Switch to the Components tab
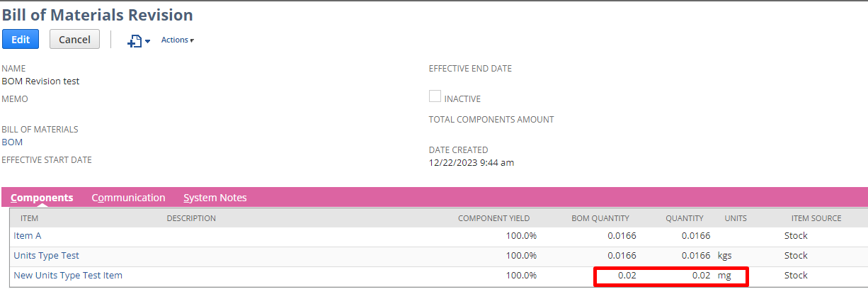Screen dimensions: 868x299 point(42,198)
